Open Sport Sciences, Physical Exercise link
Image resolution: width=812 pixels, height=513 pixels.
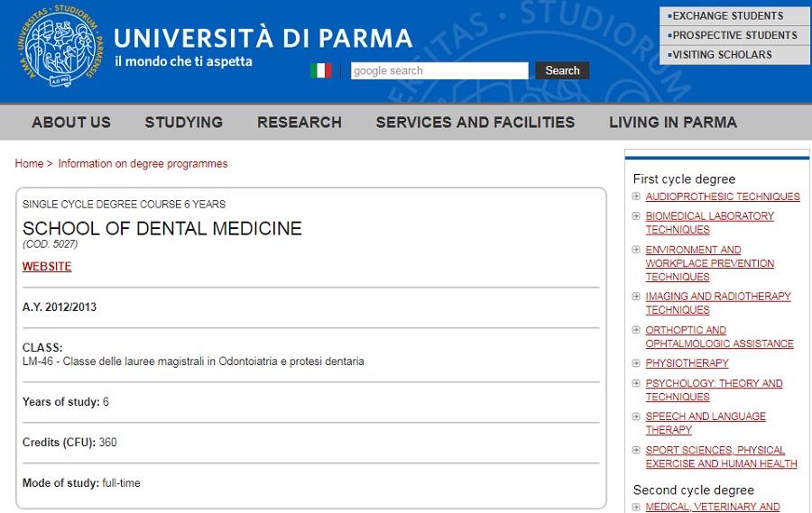click(721, 456)
